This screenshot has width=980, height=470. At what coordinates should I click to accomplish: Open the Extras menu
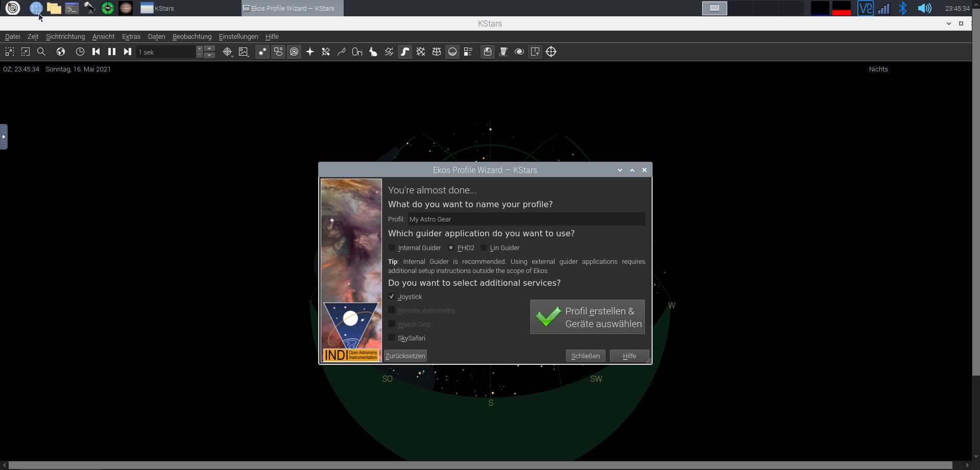click(x=131, y=37)
